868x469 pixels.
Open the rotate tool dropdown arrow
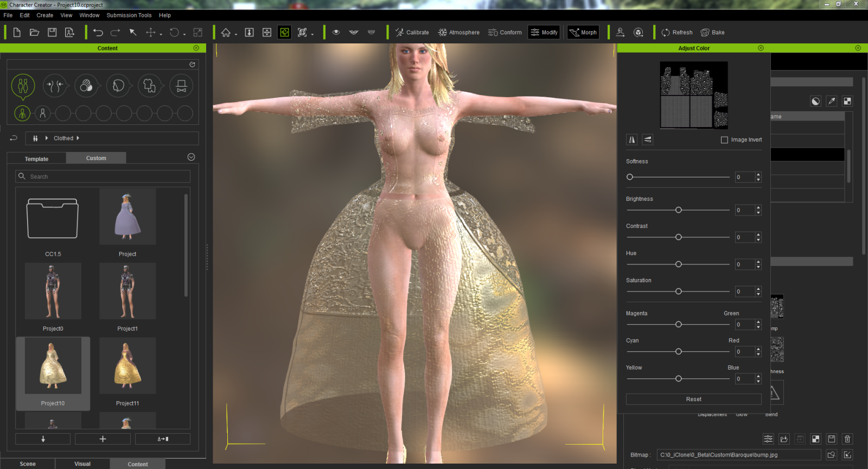click(184, 34)
